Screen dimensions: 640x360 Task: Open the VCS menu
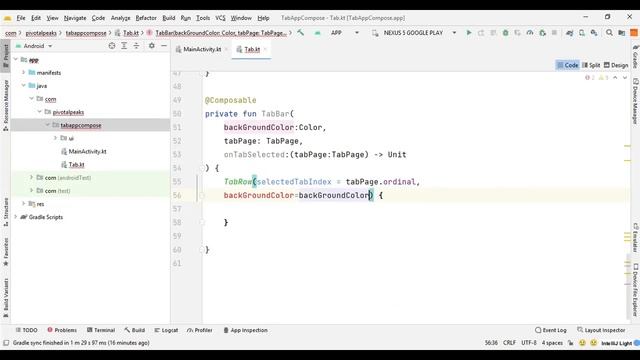coord(220,18)
